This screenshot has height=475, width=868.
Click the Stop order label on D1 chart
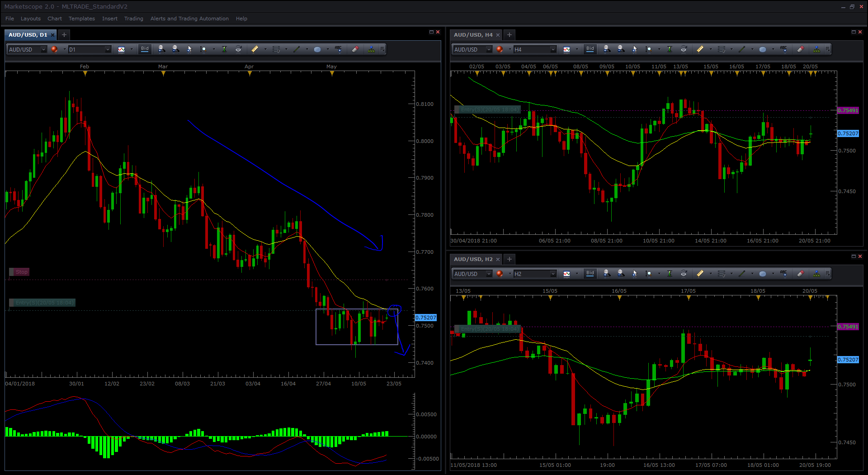[19, 272]
